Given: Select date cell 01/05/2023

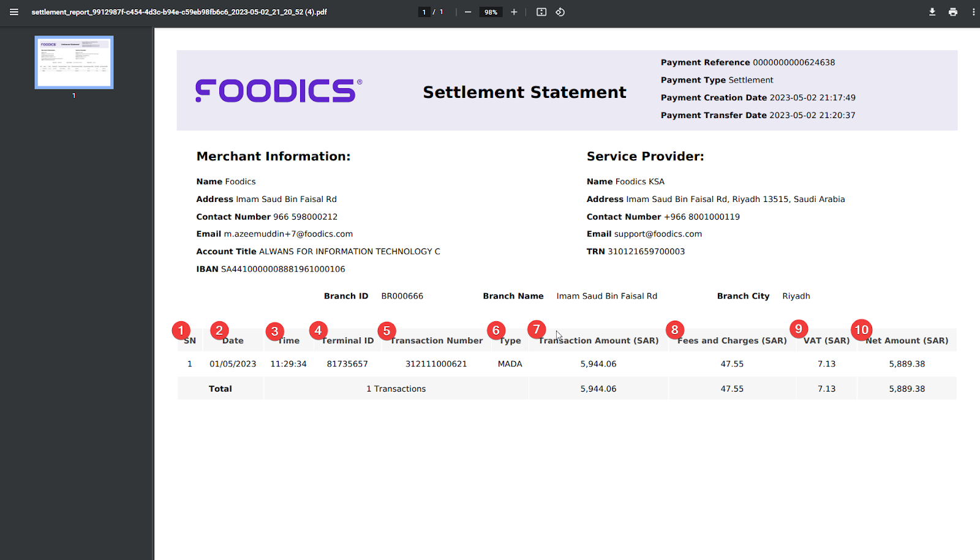Looking at the screenshot, I should 233,364.
